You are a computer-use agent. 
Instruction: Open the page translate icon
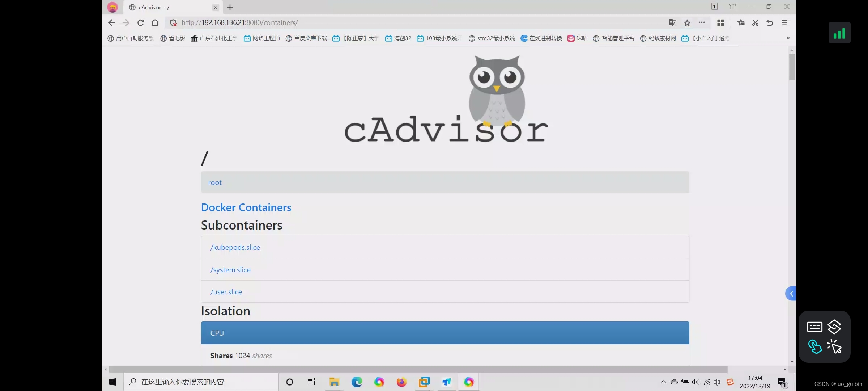click(672, 23)
